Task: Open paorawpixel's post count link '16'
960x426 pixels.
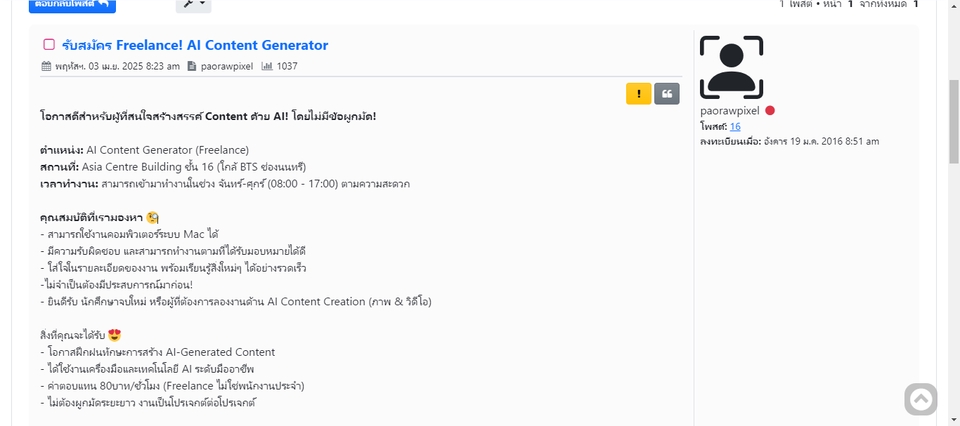Action: 735,126
